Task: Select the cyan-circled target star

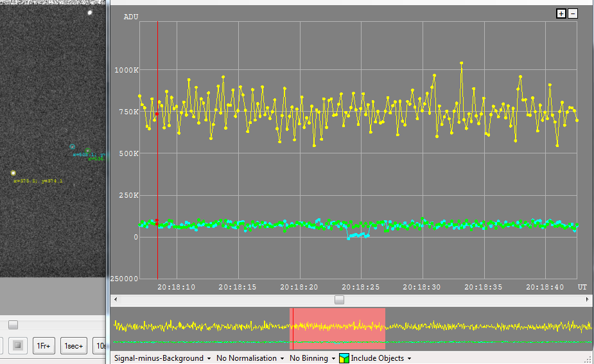Action: (x=73, y=147)
